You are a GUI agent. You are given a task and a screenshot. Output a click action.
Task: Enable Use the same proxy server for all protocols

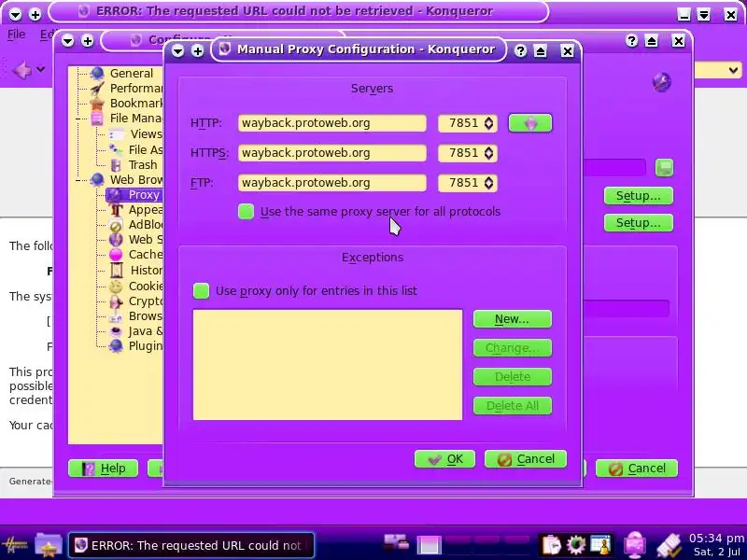[x=246, y=212]
